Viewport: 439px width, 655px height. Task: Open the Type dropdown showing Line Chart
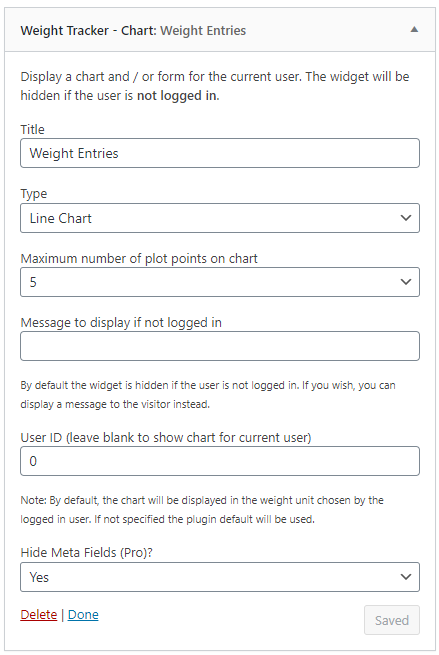pyautogui.click(x=220, y=218)
